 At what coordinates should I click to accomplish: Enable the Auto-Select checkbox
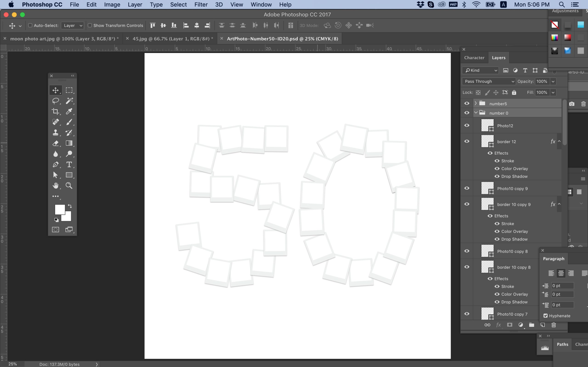coord(30,25)
